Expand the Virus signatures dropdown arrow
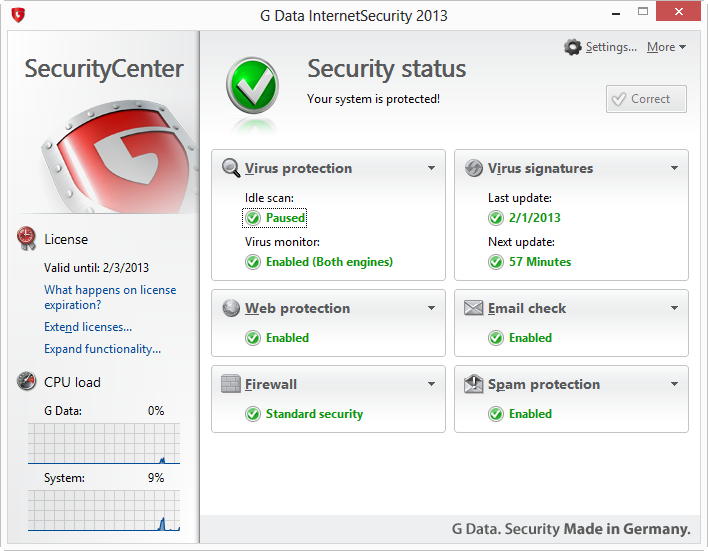The image size is (708, 551). 675,168
